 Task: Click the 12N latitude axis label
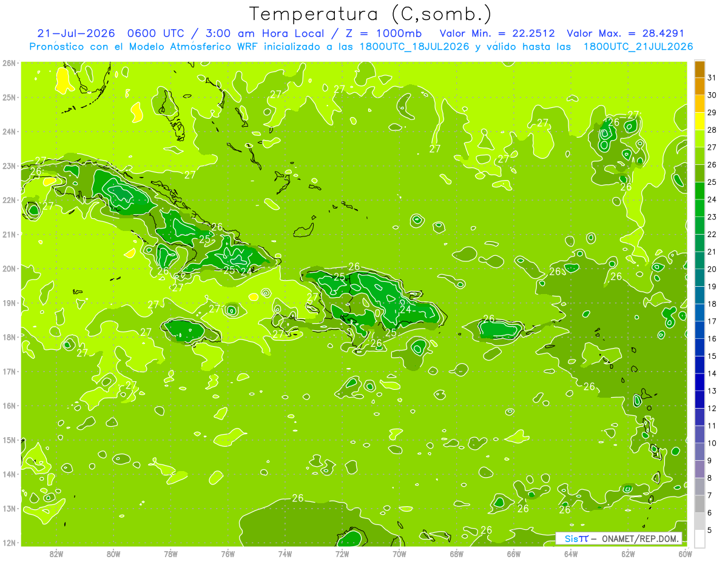[9, 543]
